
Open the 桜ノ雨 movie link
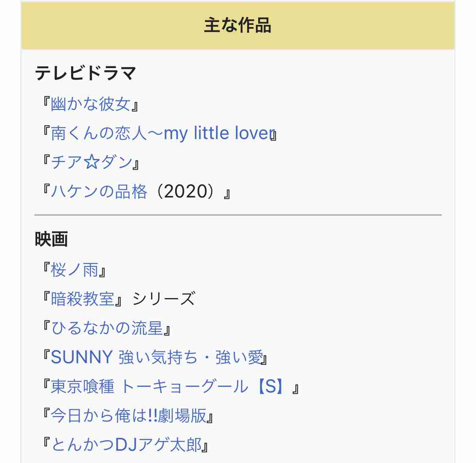pos(74,270)
